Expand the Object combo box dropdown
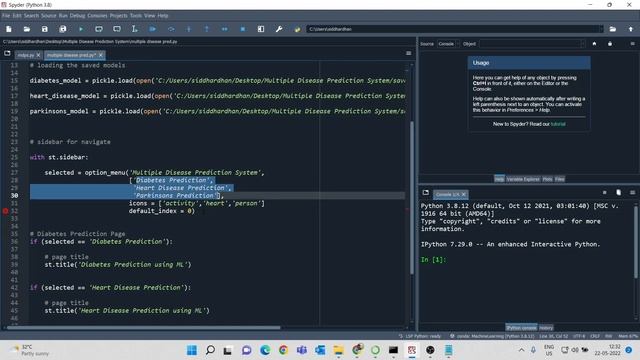 (x=582, y=44)
